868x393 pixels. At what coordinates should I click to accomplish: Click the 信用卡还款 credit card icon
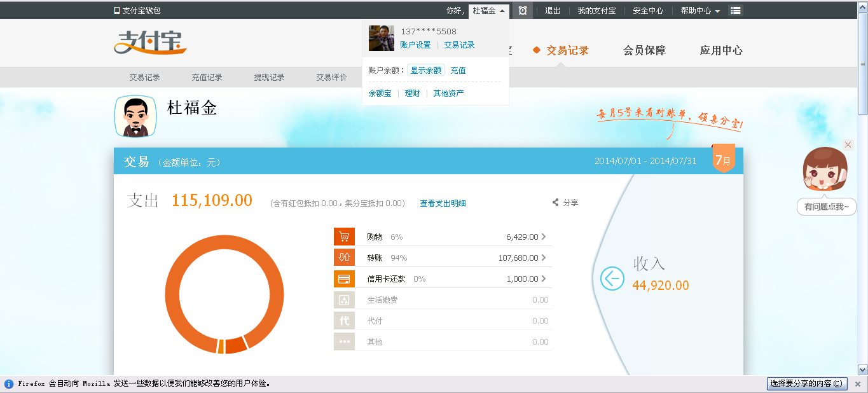click(344, 279)
